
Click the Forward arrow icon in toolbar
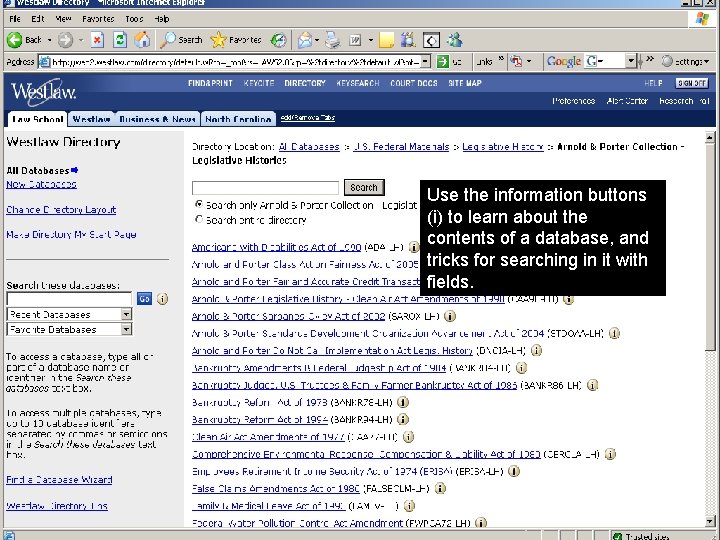pos(65,40)
